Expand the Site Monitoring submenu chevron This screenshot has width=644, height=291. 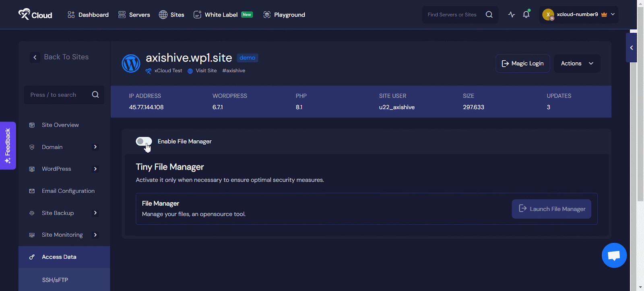95,235
